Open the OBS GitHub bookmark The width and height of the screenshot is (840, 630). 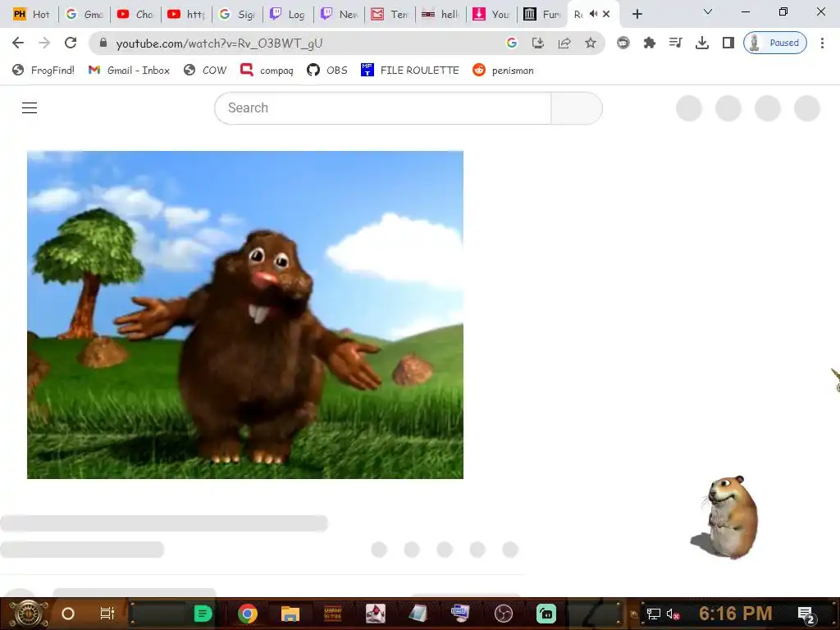[x=327, y=71]
